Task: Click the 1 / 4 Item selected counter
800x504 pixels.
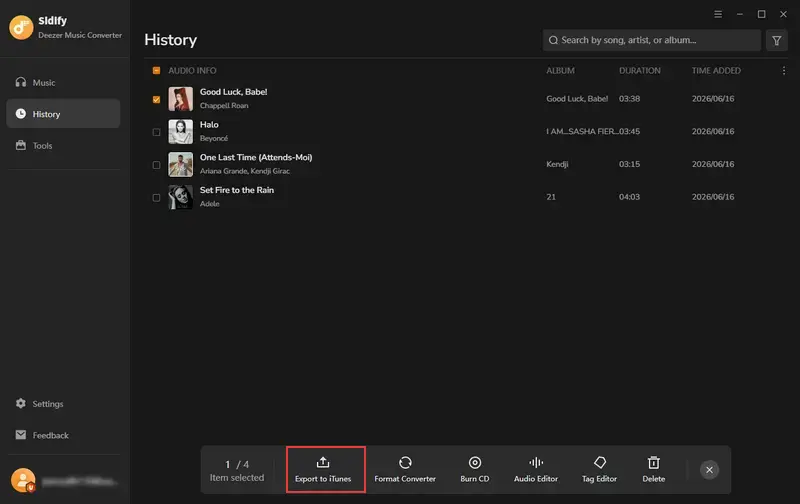Action: (x=237, y=470)
